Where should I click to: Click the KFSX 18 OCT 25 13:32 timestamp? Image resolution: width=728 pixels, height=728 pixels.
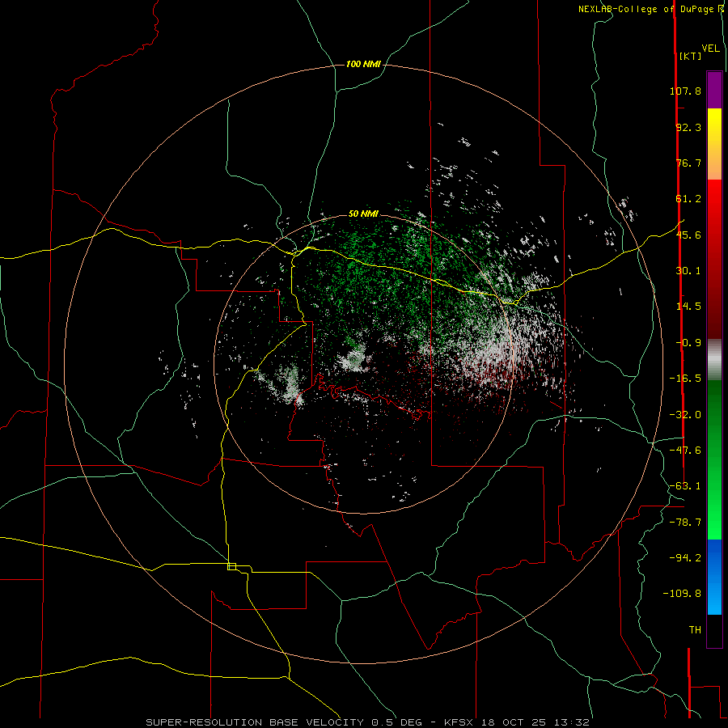[x=517, y=722]
